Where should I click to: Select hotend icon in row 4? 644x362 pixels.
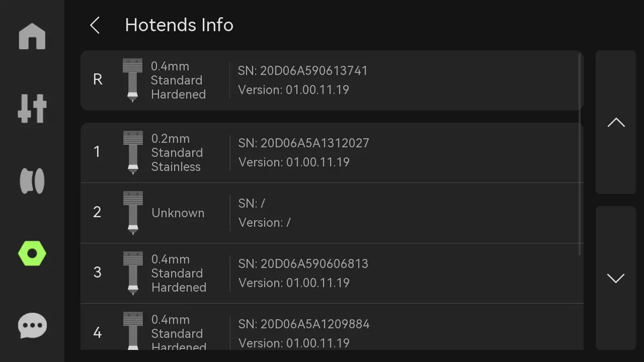pyautogui.click(x=133, y=331)
